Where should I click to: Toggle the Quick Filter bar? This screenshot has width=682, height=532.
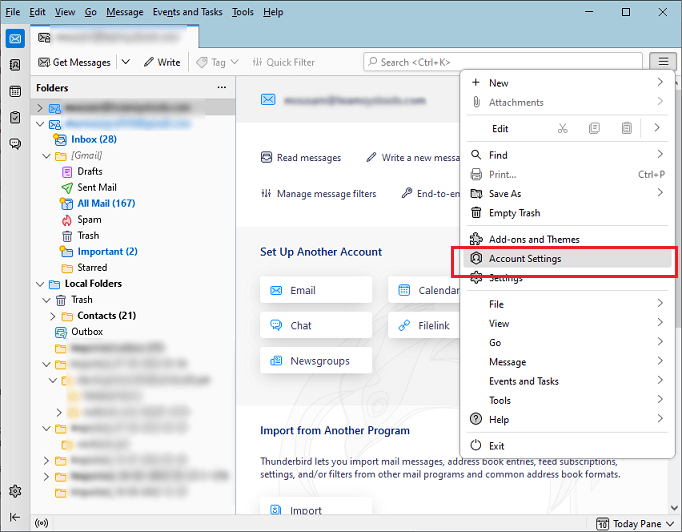pos(284,62)
